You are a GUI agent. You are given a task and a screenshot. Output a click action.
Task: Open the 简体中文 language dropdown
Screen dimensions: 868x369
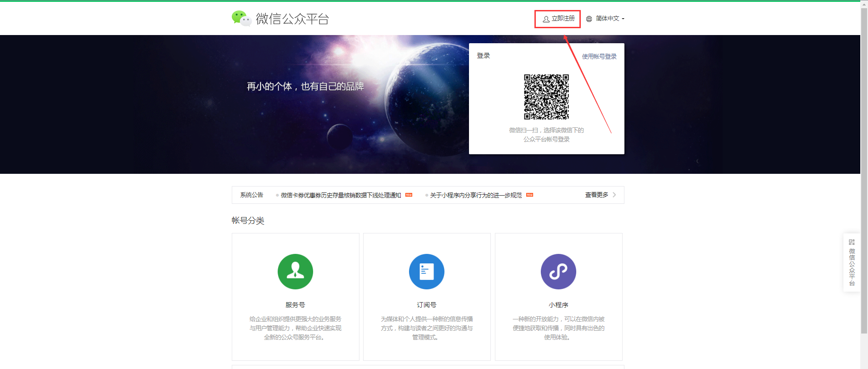point(610,19)
